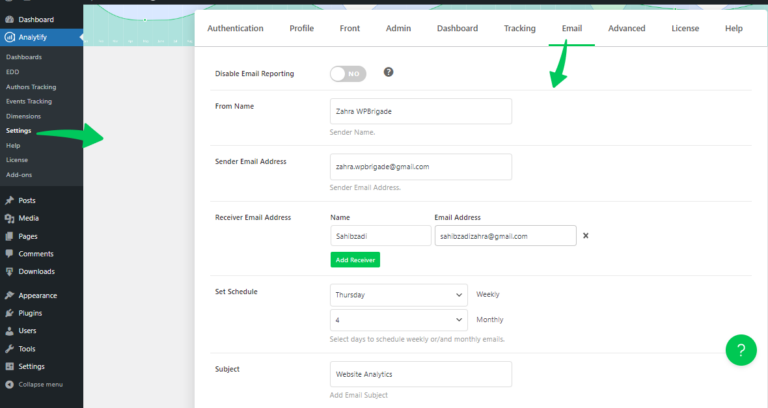This screenshot has height=408, width=768.
Task: Click the Downloads icon in sidebar
Action: [9, 271]
